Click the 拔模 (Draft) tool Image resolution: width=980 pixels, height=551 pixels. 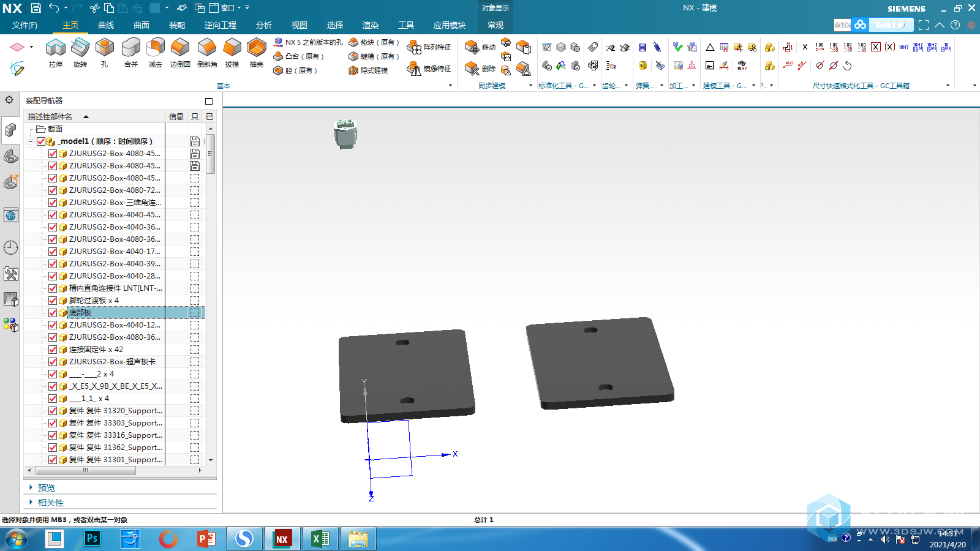[x=232, y=52]
